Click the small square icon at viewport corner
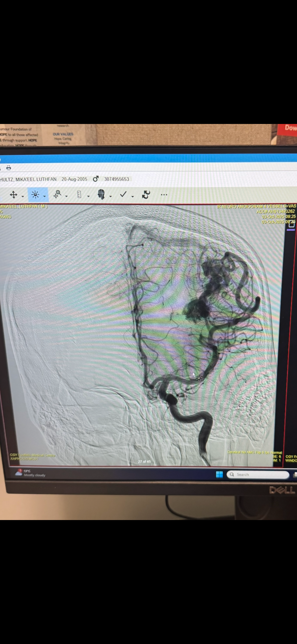Image resolution: width=297 pixels, height=644 pixels. 291,224
